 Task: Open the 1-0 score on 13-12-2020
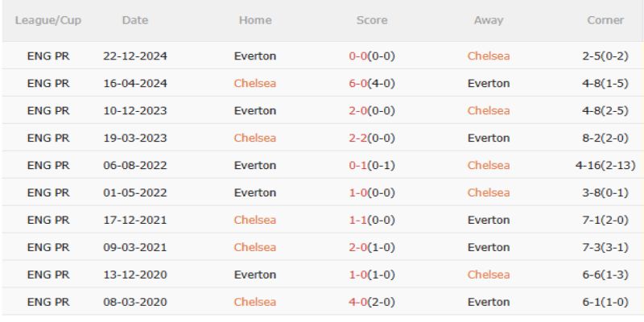(357, 275)
